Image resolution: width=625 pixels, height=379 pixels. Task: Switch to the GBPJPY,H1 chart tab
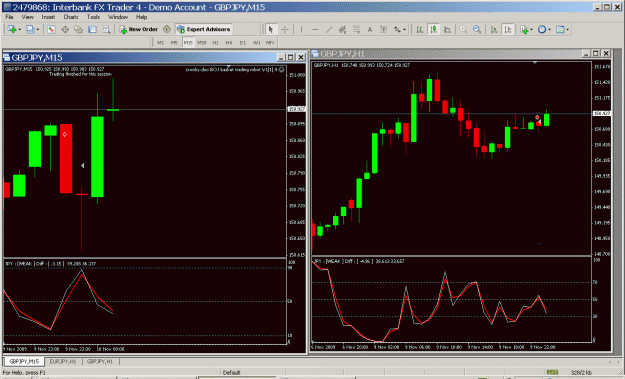pyautogui.click(x=100, y=361)
